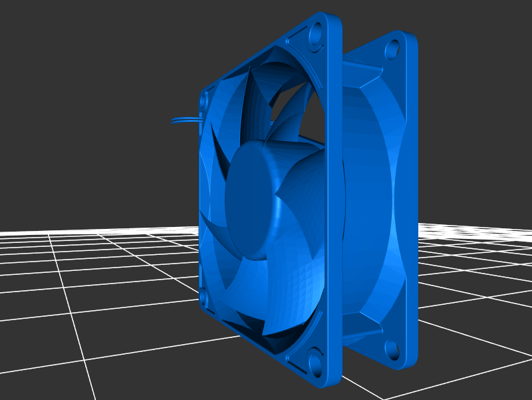Click the front frame's upper-left mounting hole
The image size is (532, 400).
[x=204, y=100]
